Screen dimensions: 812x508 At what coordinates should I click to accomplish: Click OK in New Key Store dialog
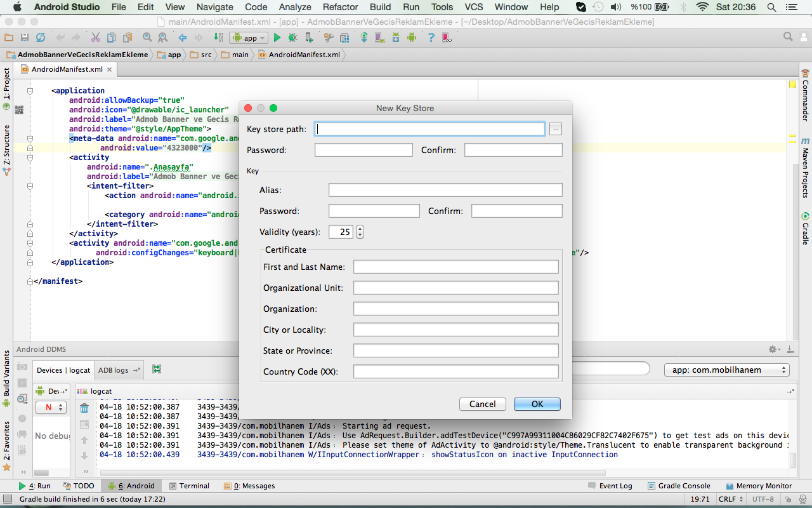(537, 404)
